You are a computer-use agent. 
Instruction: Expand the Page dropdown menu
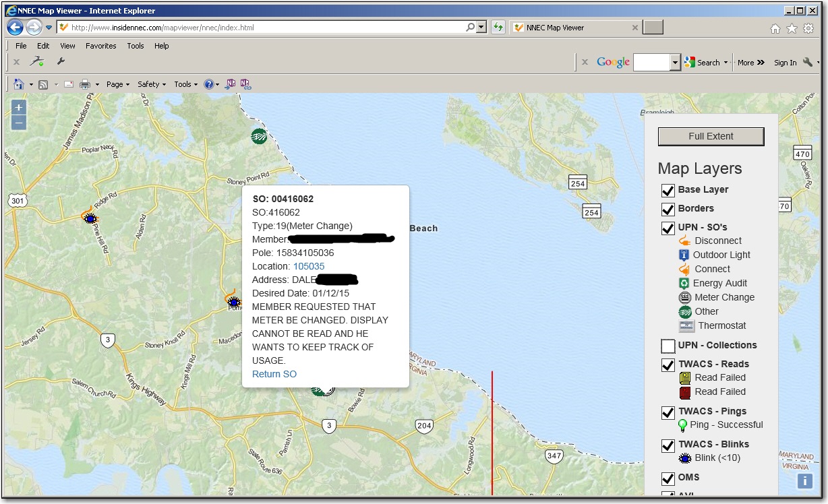pyautogui.click(x=117, y=84)
